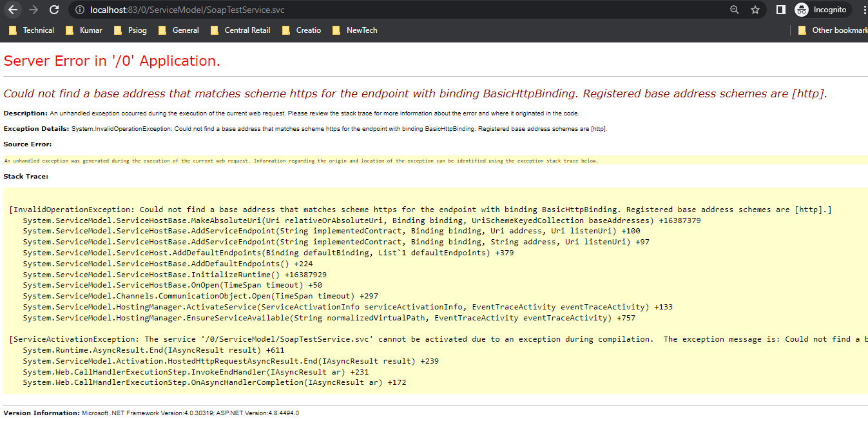This screenshot has width=868, height=421.
Task: Click the AddServiceEndpoint +100 stack trace line
Action: [x=331, y=231]
